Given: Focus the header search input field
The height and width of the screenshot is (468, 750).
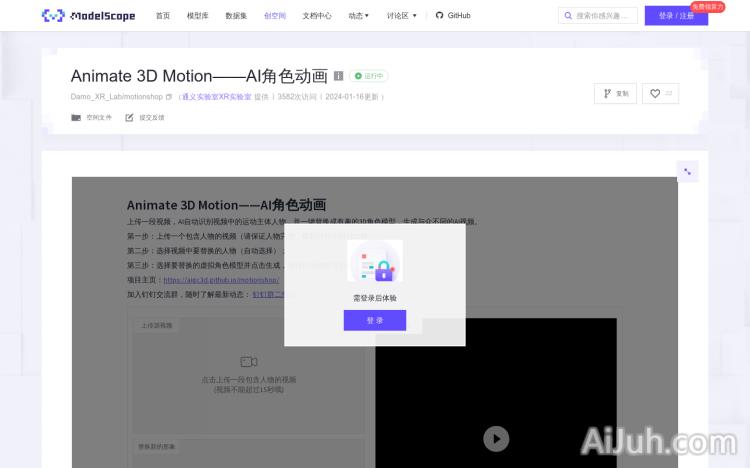Looking at the screenshot, I should (x=598, y=16).
